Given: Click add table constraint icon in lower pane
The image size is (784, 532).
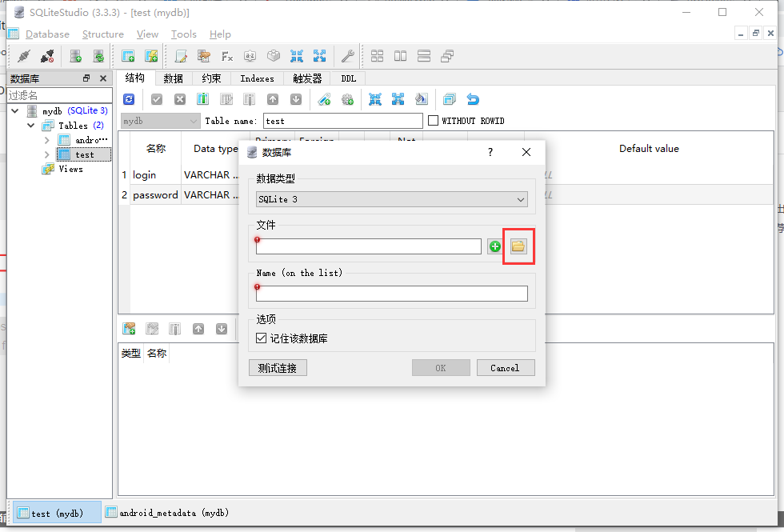Looking at the screenshot, I should tap(129, 329).
